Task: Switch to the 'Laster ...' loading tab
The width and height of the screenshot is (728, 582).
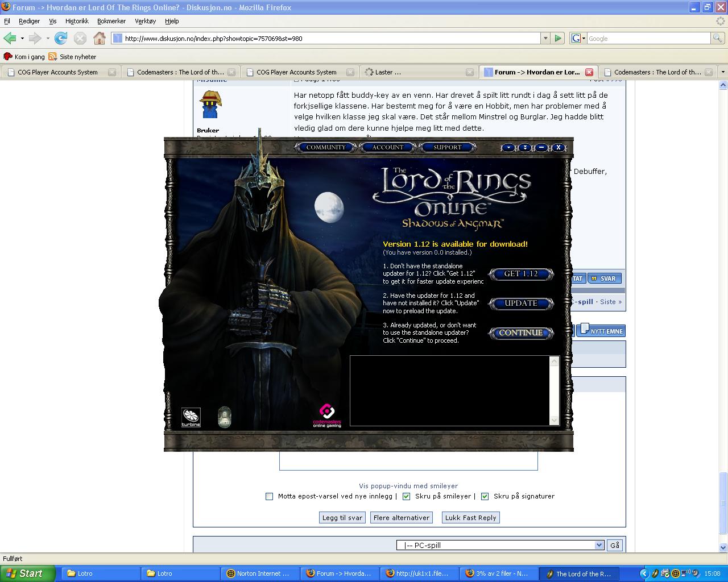Action: click(x=418, y=72)
